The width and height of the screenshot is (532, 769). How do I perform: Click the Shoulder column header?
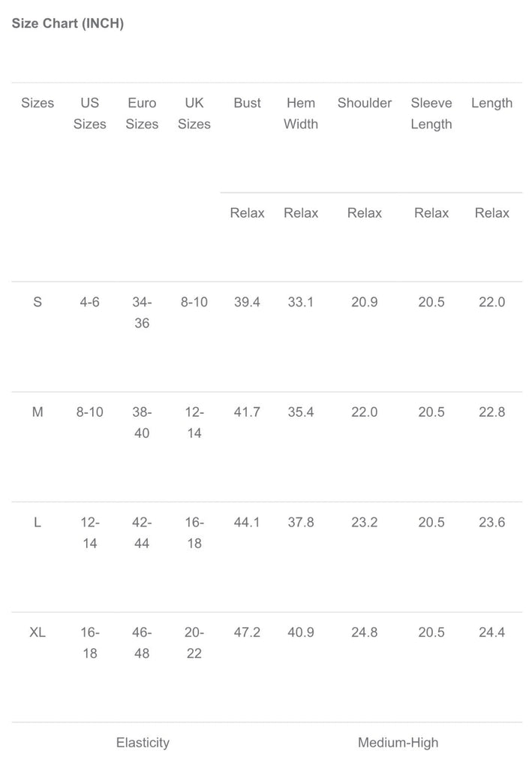tap(365, 103)
